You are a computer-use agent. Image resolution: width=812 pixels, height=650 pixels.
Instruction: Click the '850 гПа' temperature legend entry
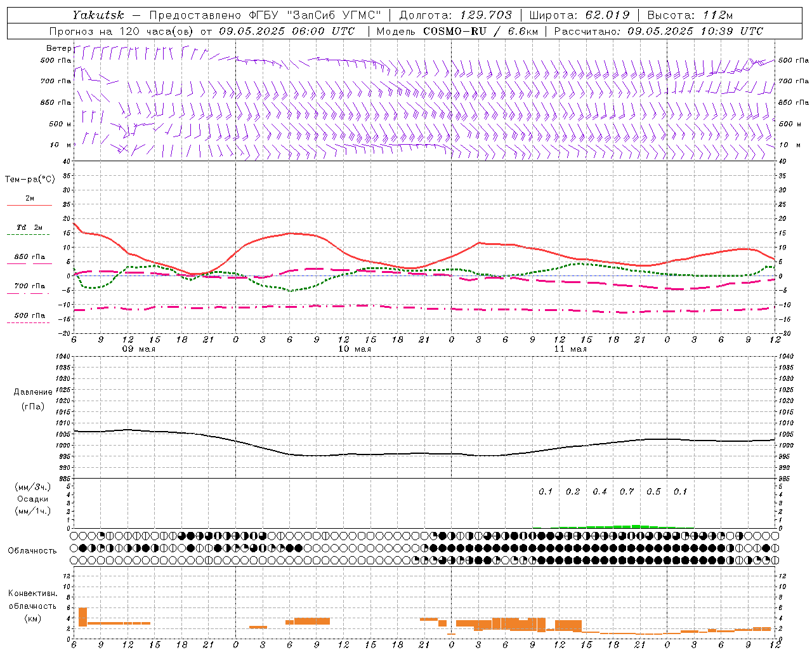[30, 257]
